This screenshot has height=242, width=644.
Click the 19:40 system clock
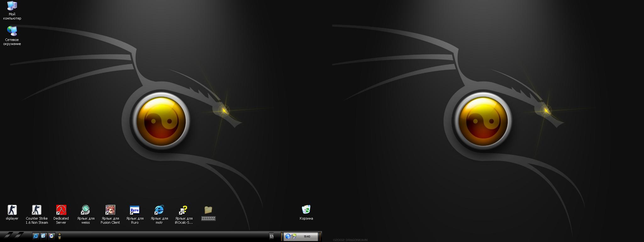click(x=307, y=236)
